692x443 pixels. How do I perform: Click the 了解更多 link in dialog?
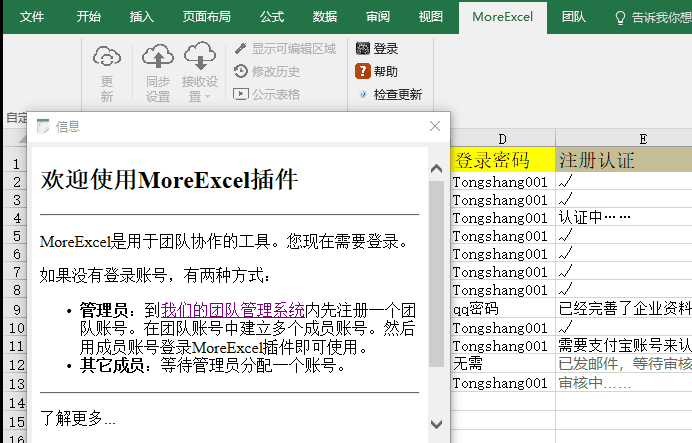(x=78, y=418)
